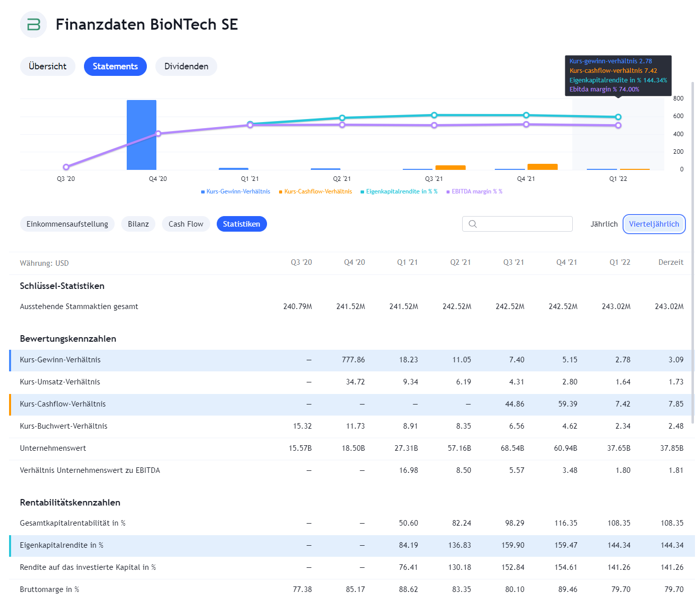700x600 pixels.
Task: Select the Q1 '22 teal line data point
Action: (618, 117)
